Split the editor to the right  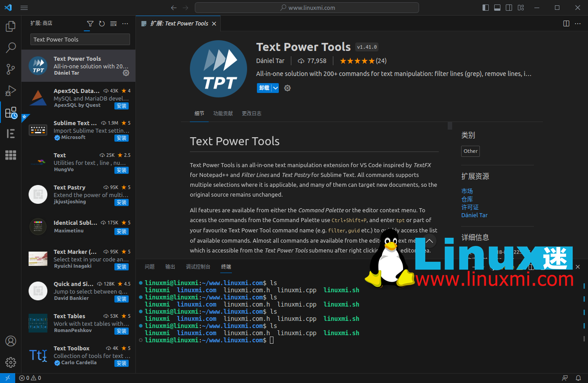click(x=566, y=23)
